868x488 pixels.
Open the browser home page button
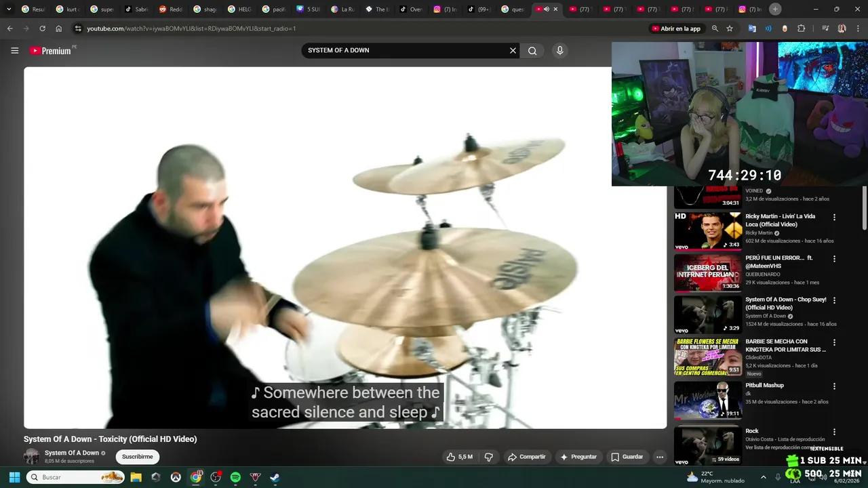coord(58,28)
